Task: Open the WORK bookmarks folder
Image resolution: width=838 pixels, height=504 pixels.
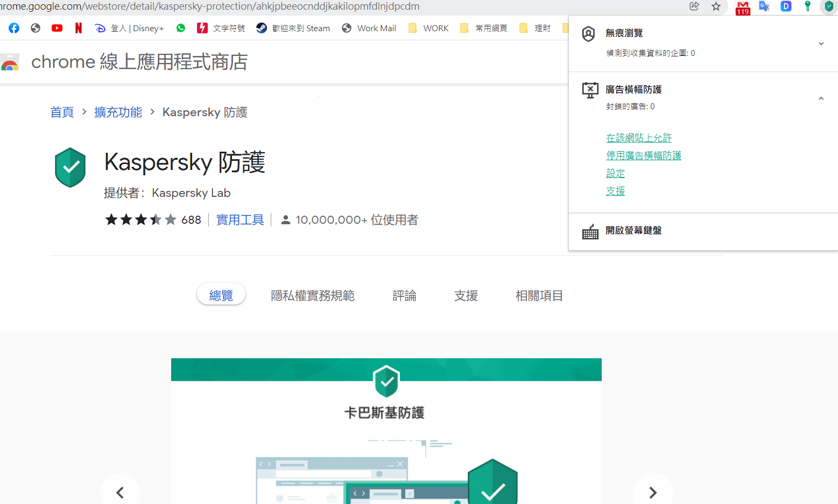Action: pyautogui.click(x=429, y=28)
